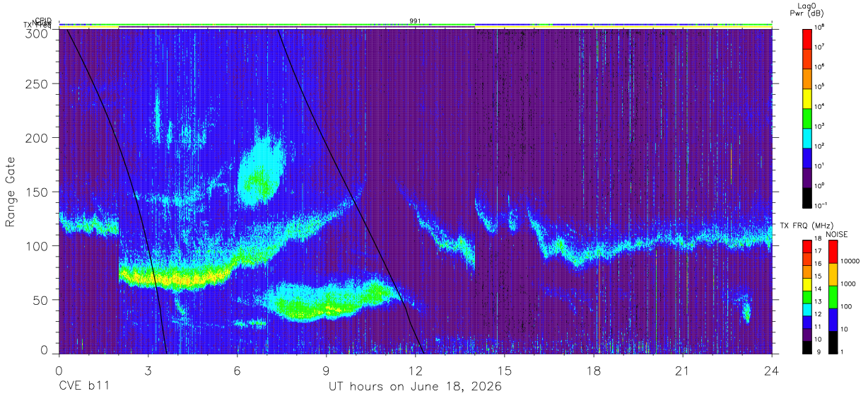Click the blue segment of the NOISE color bar
This screenshot has width=868, height=401.
[832, 320]
